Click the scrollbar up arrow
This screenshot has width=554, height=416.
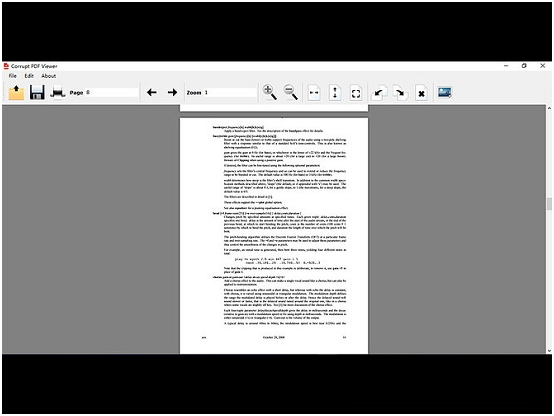549,108
